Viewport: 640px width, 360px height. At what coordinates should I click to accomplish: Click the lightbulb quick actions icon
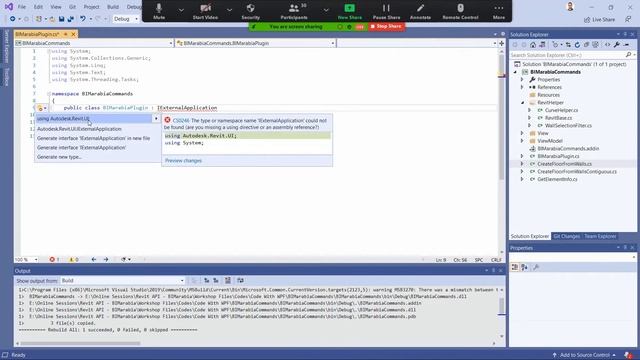[x=40, y=108]
